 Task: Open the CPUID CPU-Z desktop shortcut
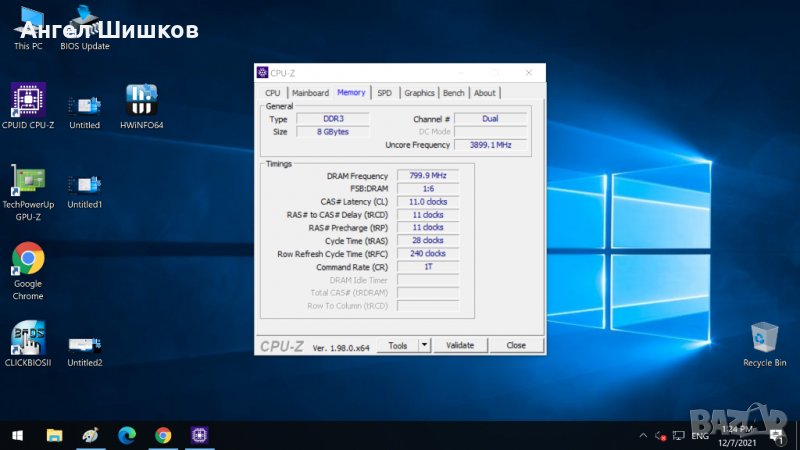point(28,101)
